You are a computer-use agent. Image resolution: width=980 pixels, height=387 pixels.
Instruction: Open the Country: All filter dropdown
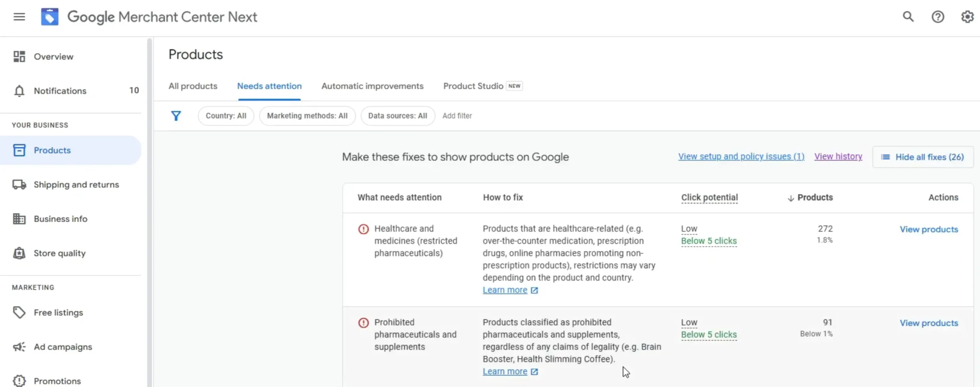226,116
